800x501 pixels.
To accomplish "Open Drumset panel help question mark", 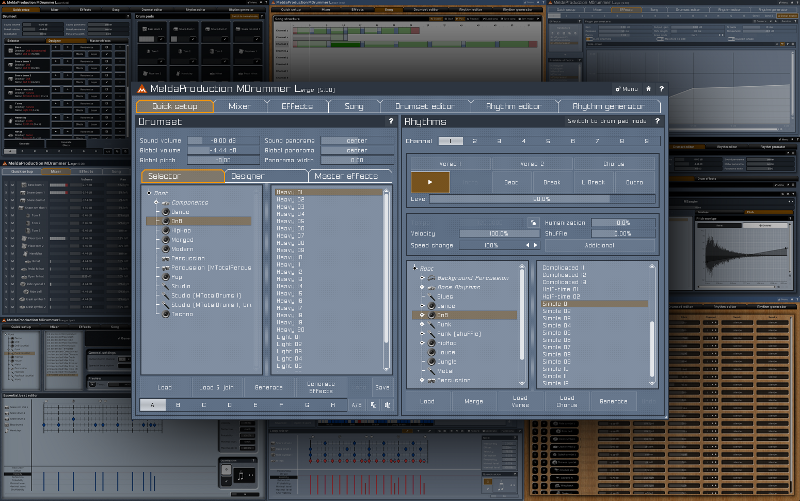I will pyautogui.click(x=391, y=121).
